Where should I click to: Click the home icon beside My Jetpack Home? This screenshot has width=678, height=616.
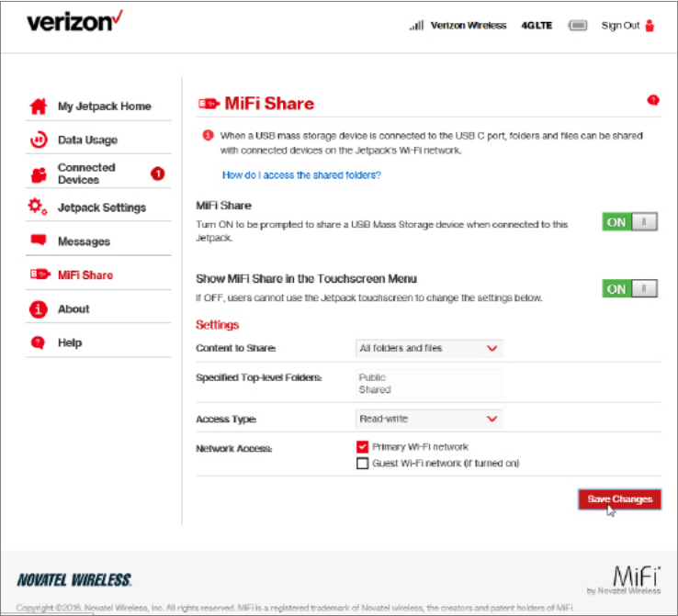pyautogui.click(x=38, y=106)
